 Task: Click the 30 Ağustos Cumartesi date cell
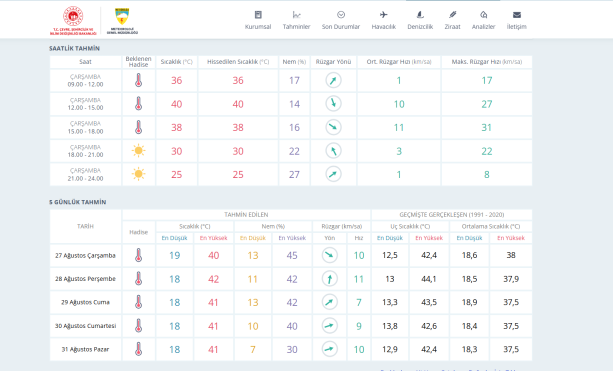point(85,326)
